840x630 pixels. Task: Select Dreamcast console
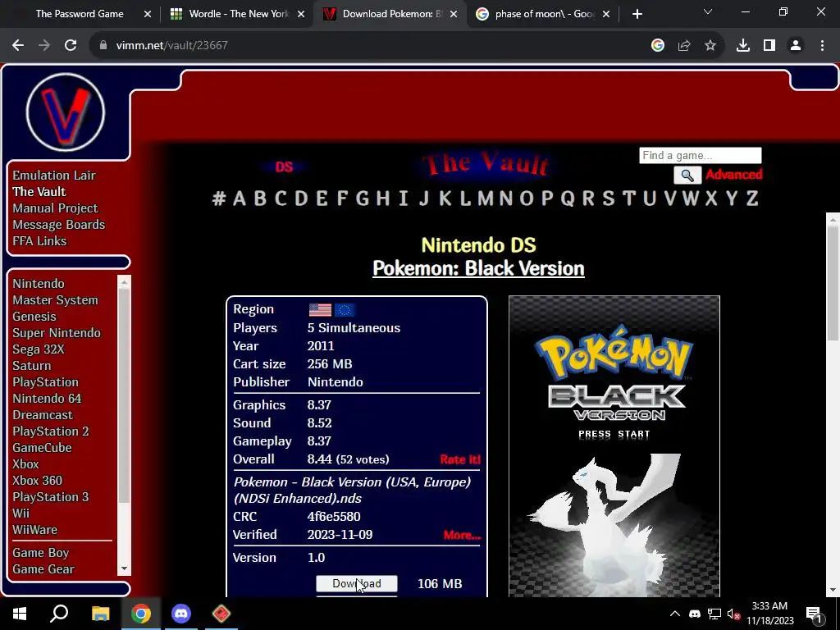[x=43, y=415]
